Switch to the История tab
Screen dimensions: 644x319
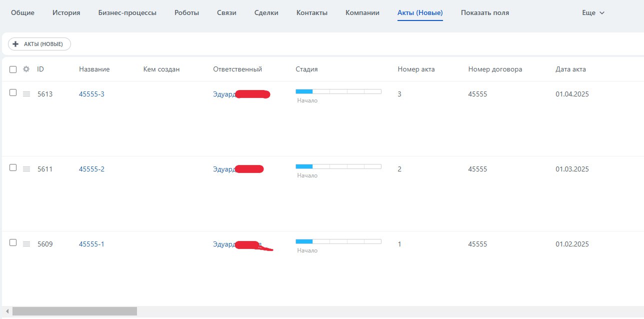[66, 13]
